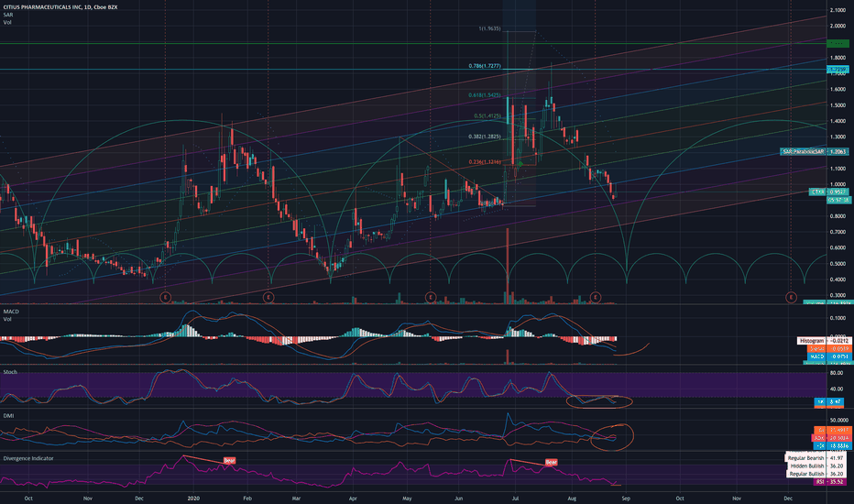The width and height of the screenshot is (854, 504).
Task: Select the Stoch pane legend
Action: point(10,372)
